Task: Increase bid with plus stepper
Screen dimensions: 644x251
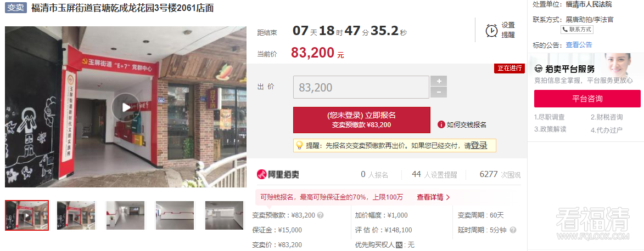Action: tap(439, 81)
